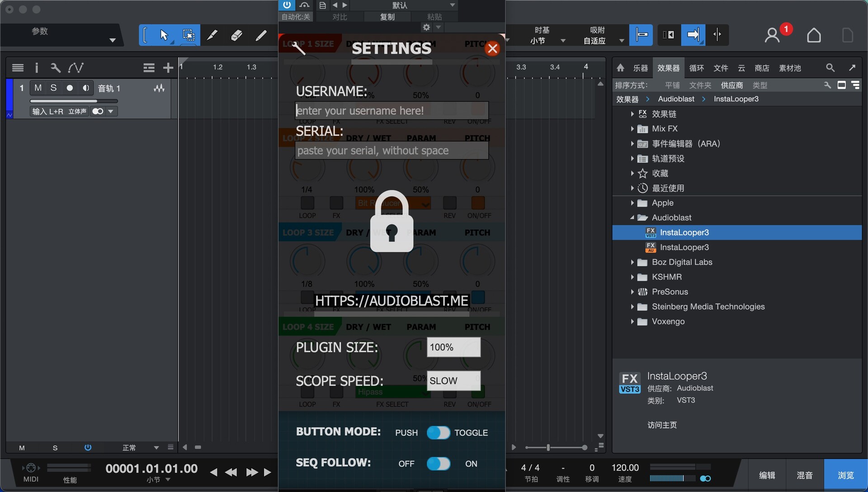Click the browser search magnifier icon
The image size is (868, 492).
tap(830, 68)
